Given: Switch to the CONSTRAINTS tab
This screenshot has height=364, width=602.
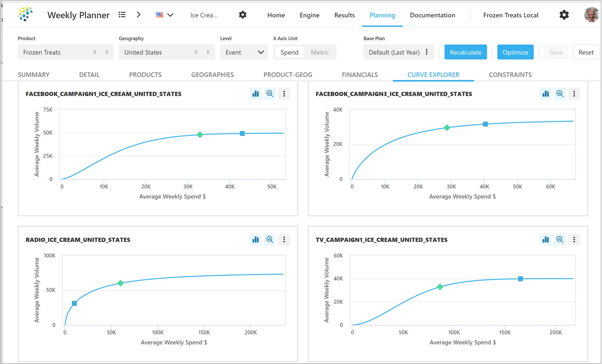Looking at the screenshot, I should pyautogui.click(x=510, y=74).
